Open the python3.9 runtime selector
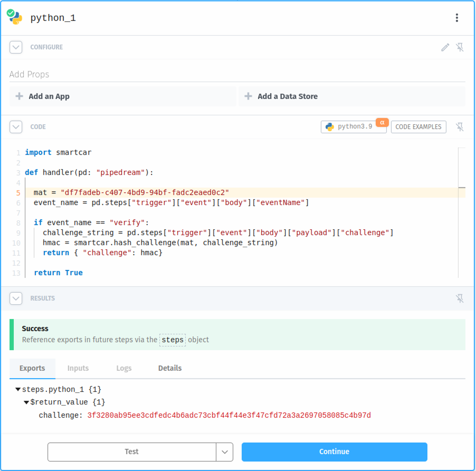This screenshot has width=476, height=471. (353, 127)
